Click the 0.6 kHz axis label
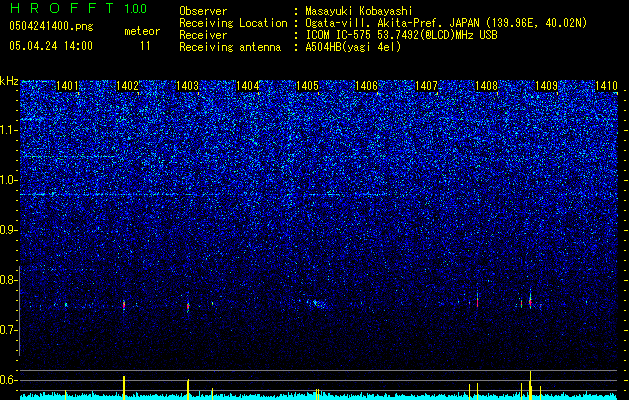Image resolution: width=629 pixels, height=400 pixels. click(8, 380)
